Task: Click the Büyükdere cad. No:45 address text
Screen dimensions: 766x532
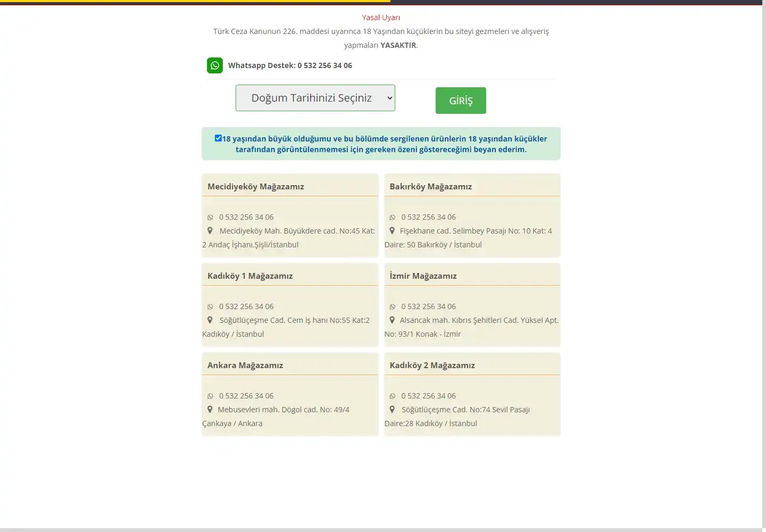Action: click(289, 238)
